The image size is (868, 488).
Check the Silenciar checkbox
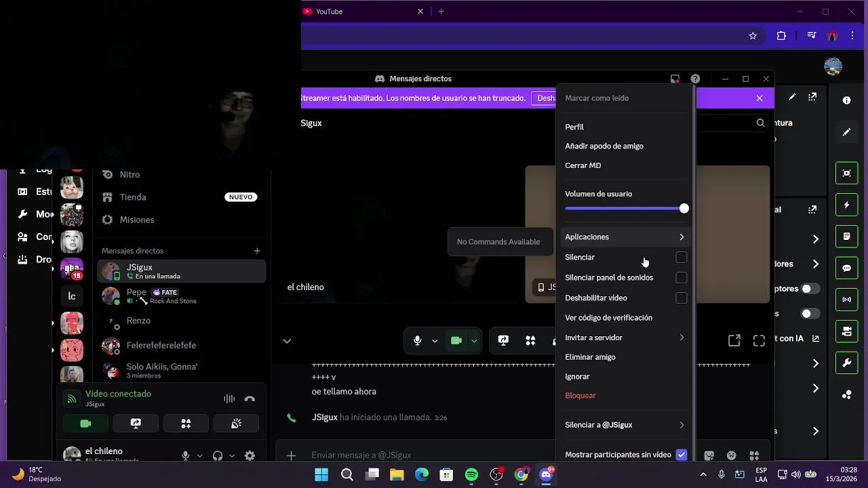pyautogui.click(x=682, y=258)
